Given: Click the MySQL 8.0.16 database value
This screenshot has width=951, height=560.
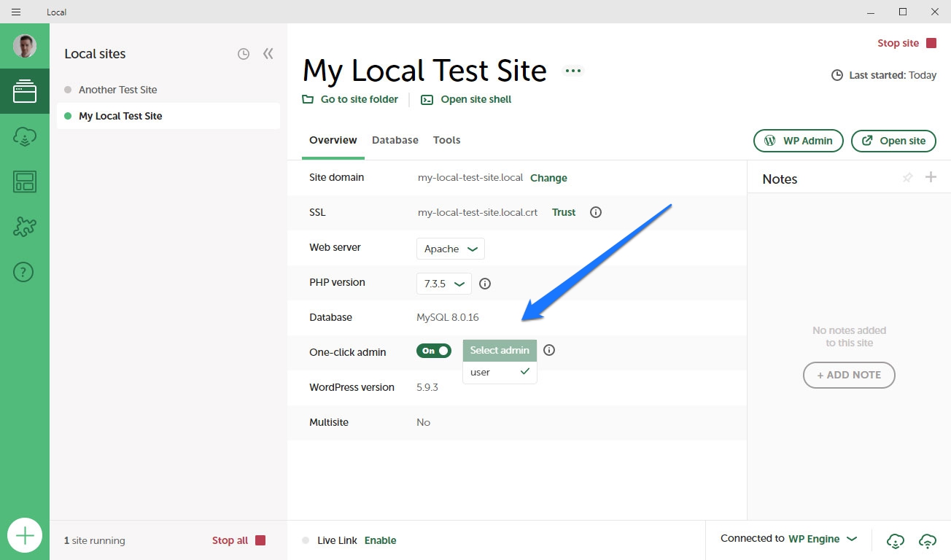Looking at the screenshot, I should click(x=448, y=317).
